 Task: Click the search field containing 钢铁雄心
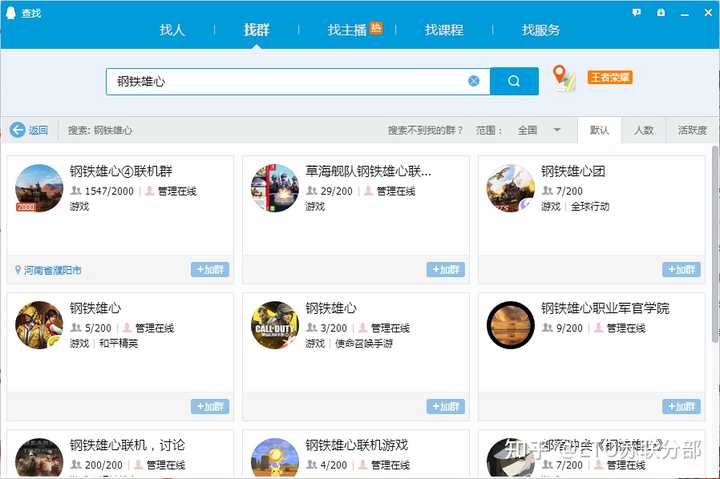298,82
